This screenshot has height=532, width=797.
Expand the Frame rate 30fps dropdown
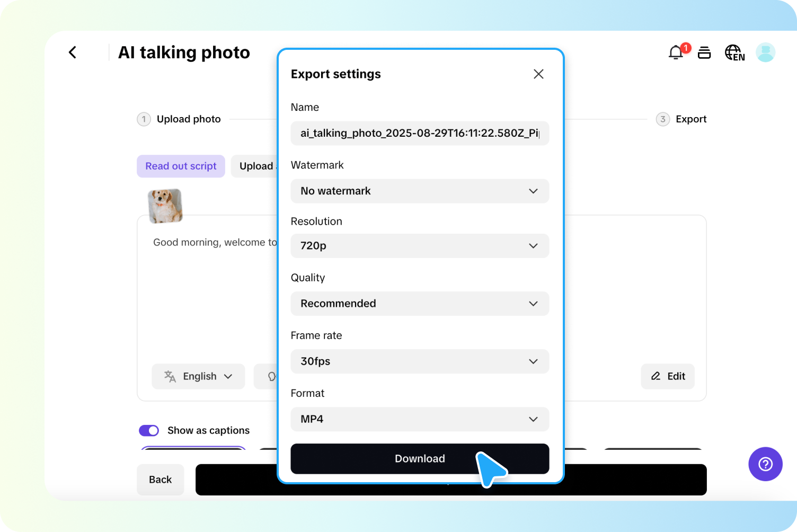(x=420, y=361)
